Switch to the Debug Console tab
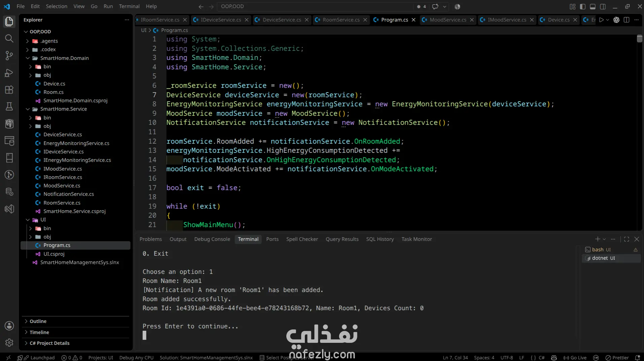The image size is (644, 361). 212,239
